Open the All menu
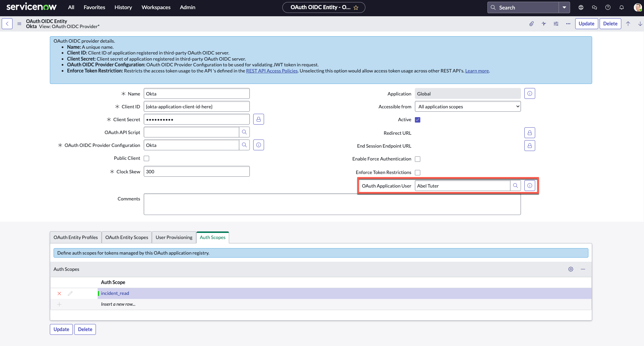The image size is (644, 346). 71,7
